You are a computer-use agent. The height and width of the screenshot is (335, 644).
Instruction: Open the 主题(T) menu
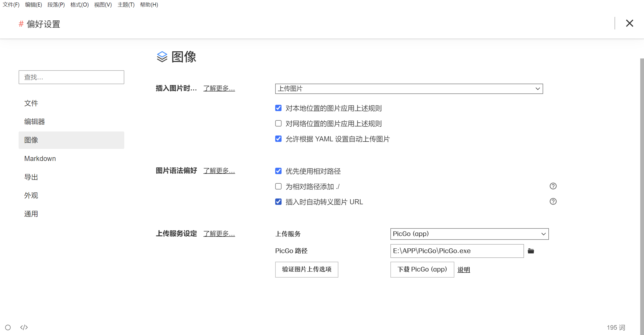tap(126, 5)
